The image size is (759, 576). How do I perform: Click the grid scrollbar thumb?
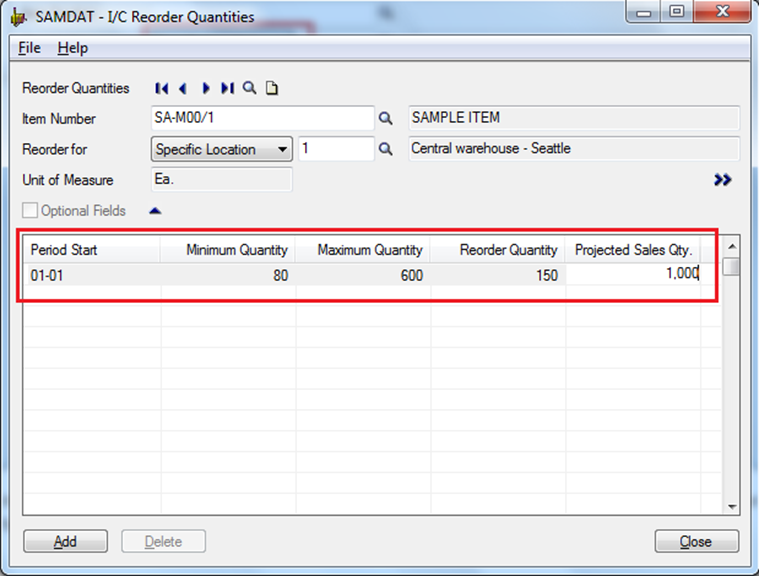click(732, 266)
